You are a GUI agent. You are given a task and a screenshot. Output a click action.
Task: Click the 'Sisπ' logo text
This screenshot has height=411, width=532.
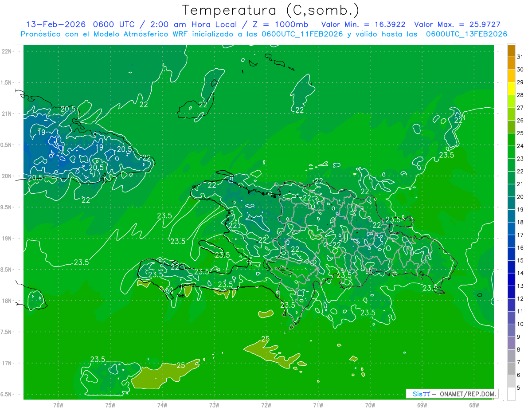pyautogui.click(x=421, y=394)
